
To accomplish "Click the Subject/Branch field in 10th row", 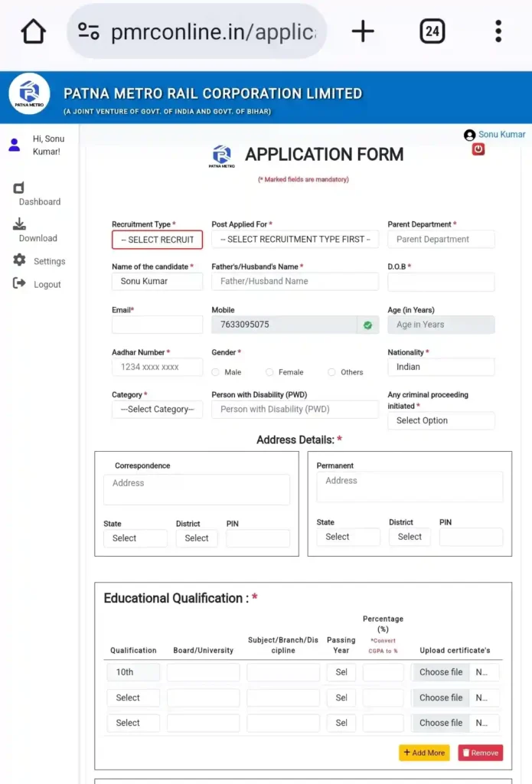I will point(283,672).
